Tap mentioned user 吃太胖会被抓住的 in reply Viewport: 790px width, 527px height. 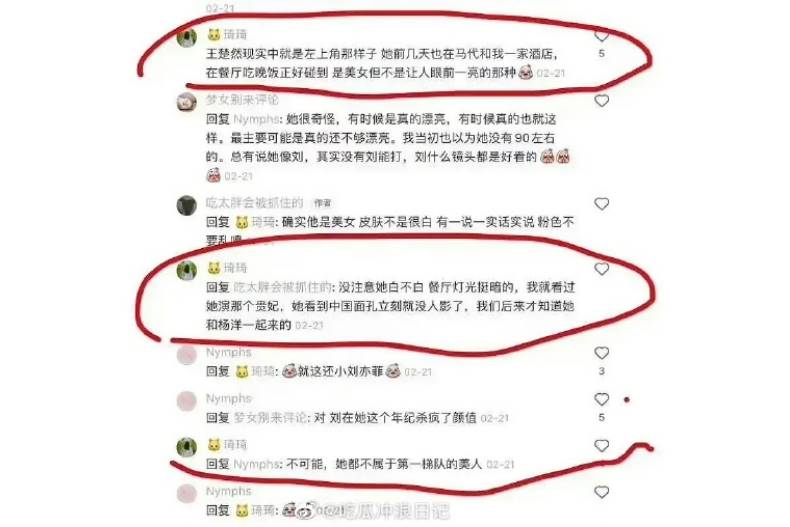282,287
